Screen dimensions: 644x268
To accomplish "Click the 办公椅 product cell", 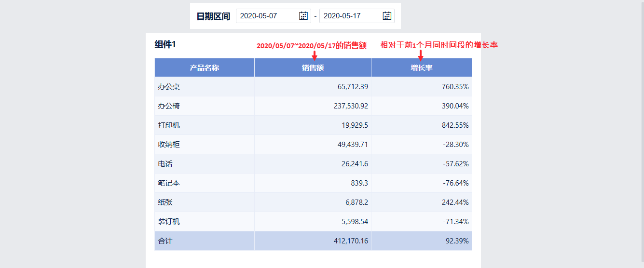I will [205, 106].
